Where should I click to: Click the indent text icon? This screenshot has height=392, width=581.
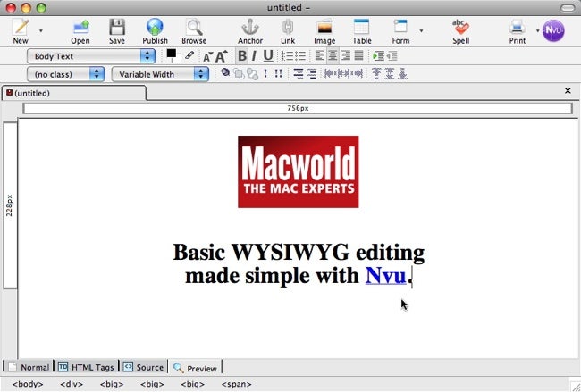pyautogui.click(x=378, y=56)
